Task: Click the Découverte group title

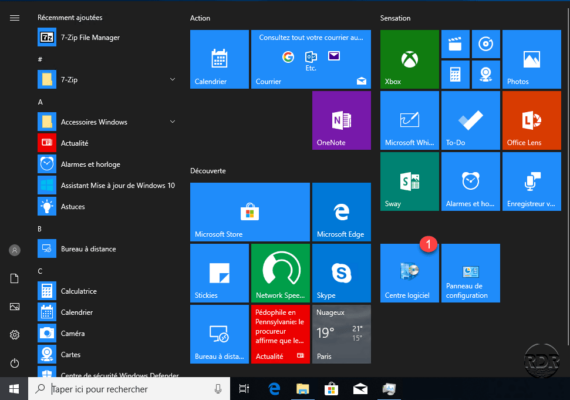Action: click(x=208, y=171)
